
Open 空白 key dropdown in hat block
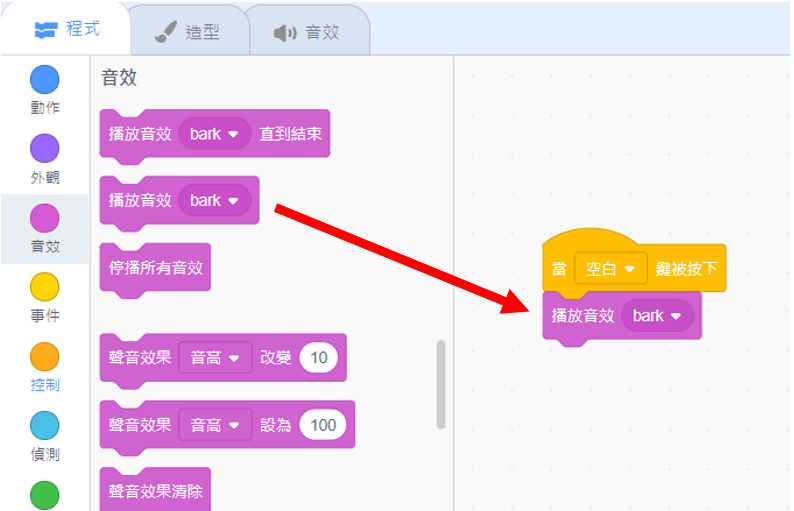pyautogui.click(x=610, y=268)
